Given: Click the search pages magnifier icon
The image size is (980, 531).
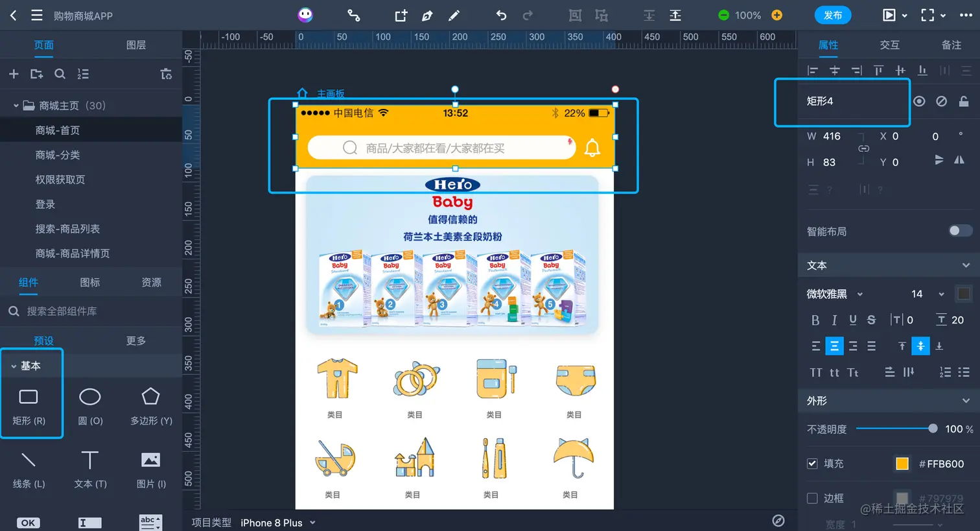Looking at the screenshot, I should (60, 74).
